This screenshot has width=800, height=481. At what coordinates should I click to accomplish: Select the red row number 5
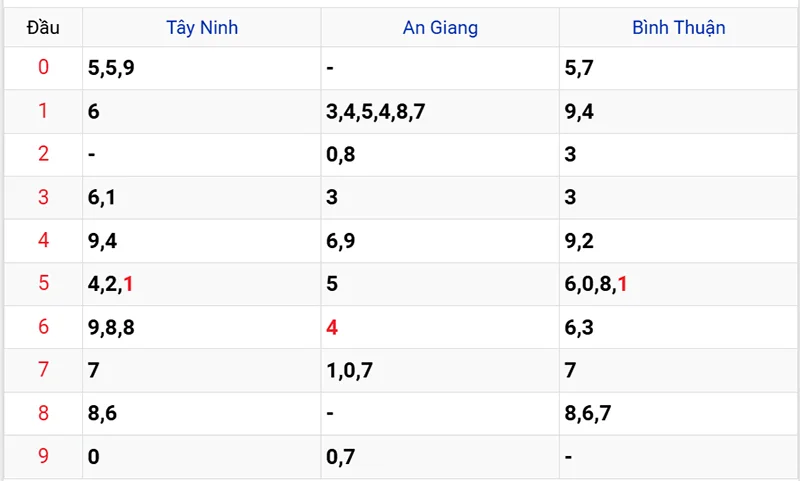[43, 283]
